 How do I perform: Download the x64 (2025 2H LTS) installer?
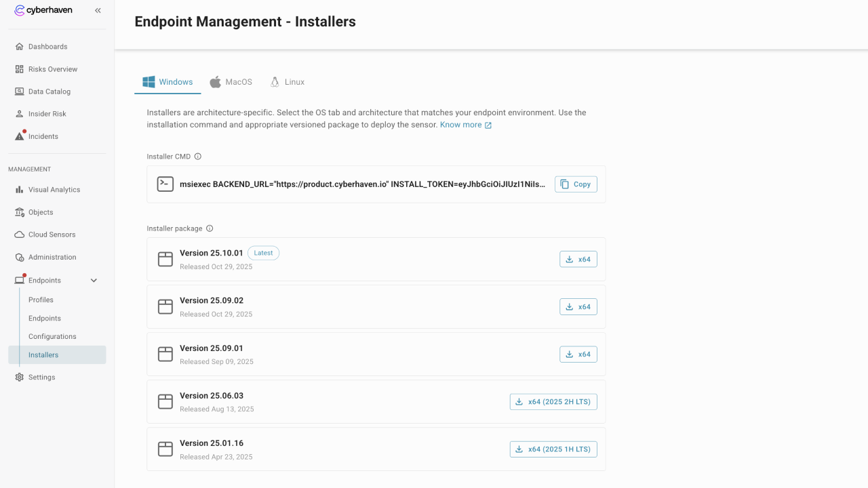click(553, 402)
